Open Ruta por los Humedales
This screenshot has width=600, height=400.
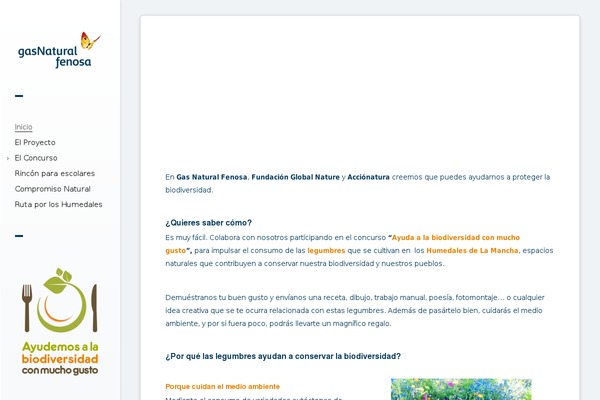(59, 204)
